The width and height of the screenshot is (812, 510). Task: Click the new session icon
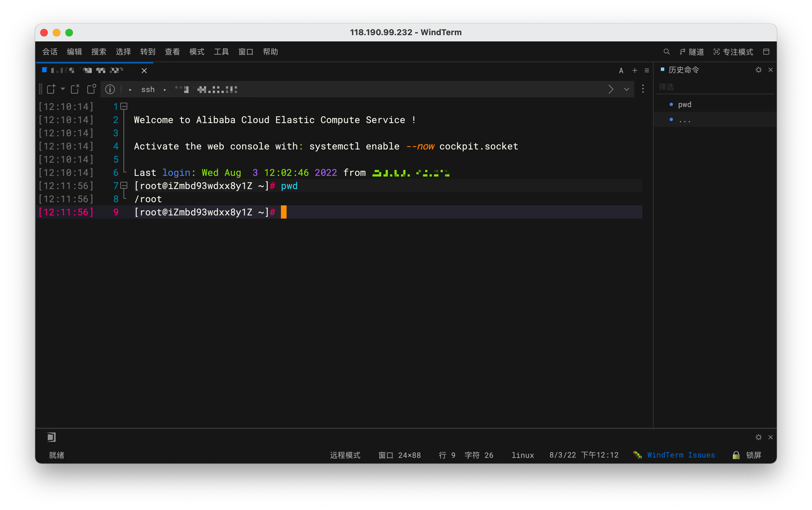(51, 89)
